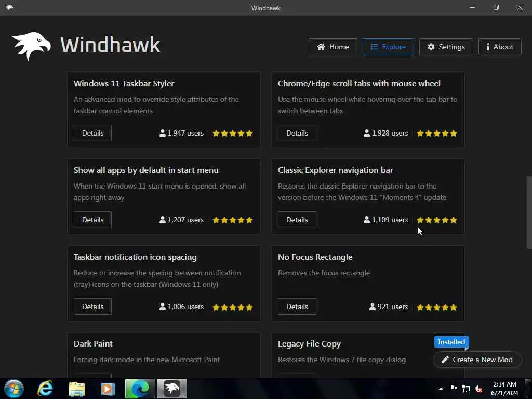Image resolution: width=532 pixels, height=399 pixels.
Task: Click the user icon beside 1,947 users
Action: coord(163,133)
